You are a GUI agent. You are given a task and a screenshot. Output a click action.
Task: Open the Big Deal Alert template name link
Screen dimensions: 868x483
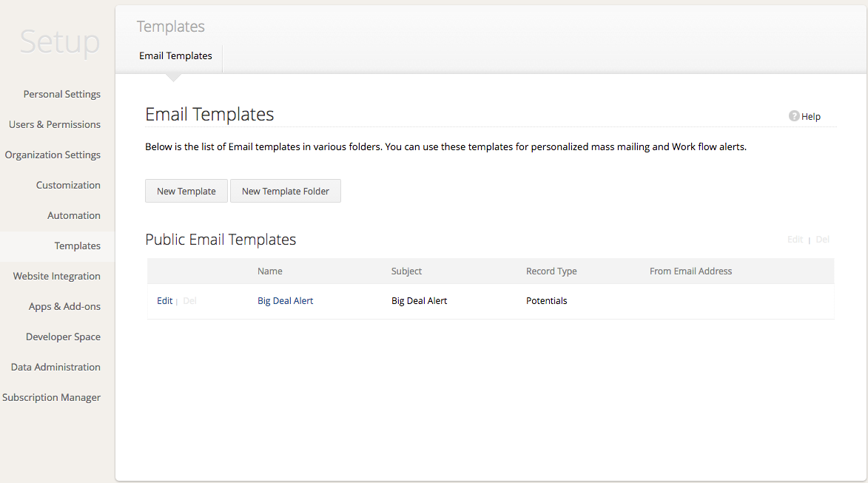coord(285,301)
